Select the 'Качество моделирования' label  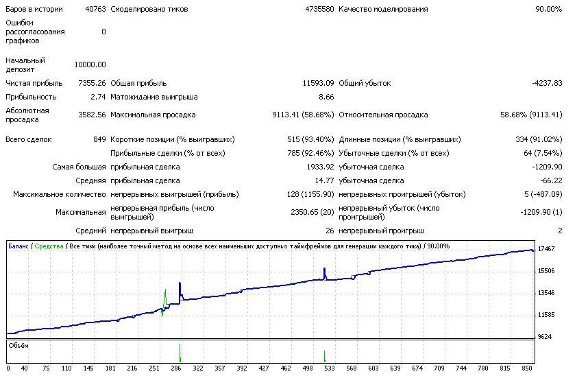tap(383, 9)
